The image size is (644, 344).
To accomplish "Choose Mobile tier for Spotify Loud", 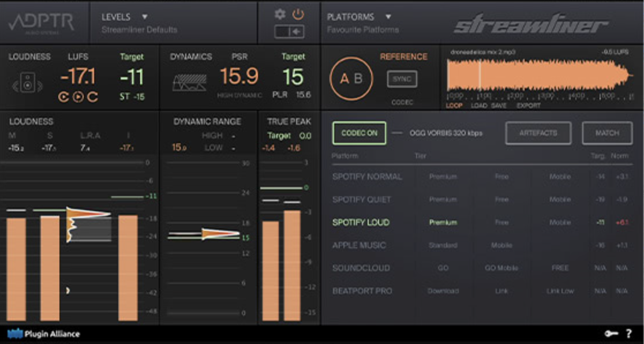I will [x=560, y=222].
